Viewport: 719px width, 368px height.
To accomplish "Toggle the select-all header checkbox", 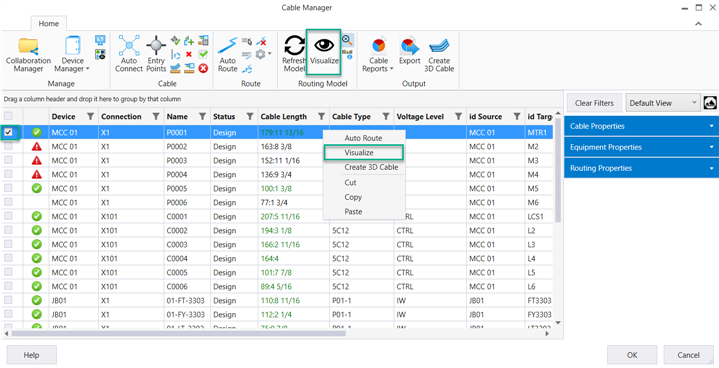I will [x=8, y=116].
